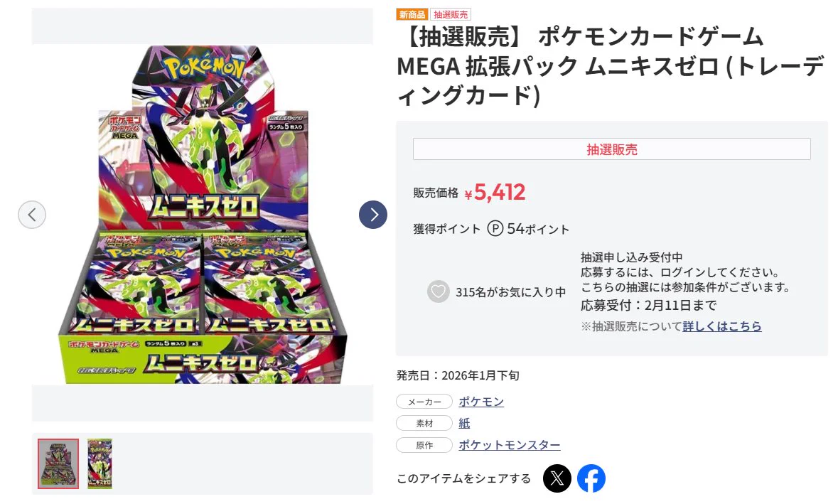Share this item on Facebook
The image size is (838, 504).
[x=591, y=478]
